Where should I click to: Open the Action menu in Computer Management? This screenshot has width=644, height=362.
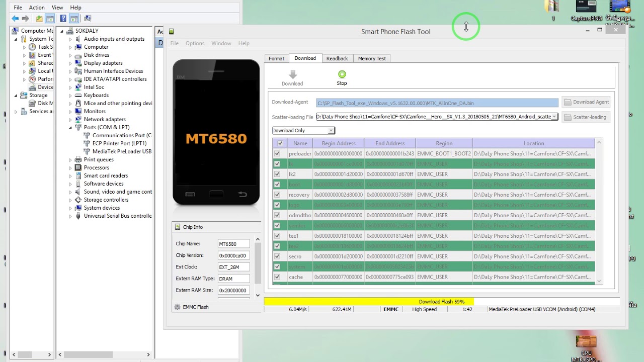[37, 8]
